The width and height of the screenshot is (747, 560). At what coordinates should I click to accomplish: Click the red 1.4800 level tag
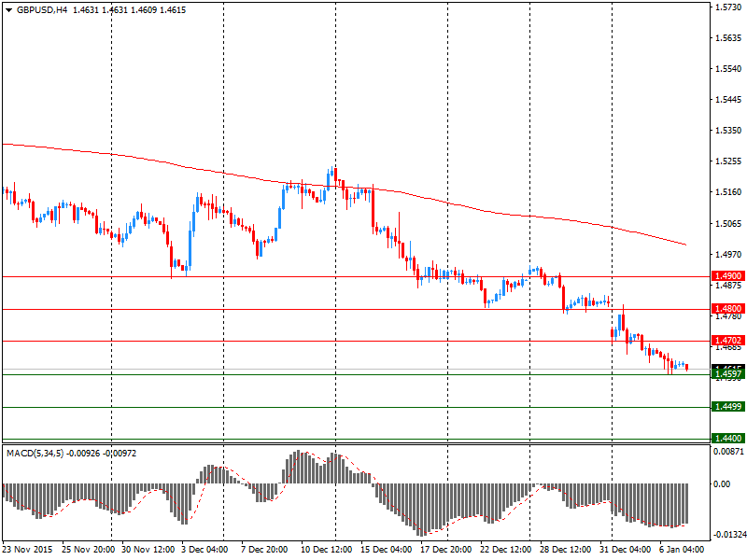click(x=728, y=309)
